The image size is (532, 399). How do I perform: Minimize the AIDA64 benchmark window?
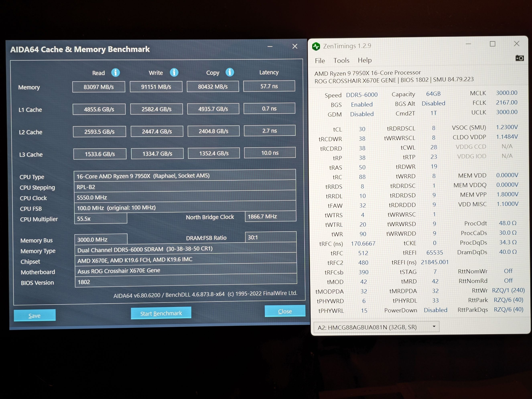pyautogui.click(x=270, y=46)
